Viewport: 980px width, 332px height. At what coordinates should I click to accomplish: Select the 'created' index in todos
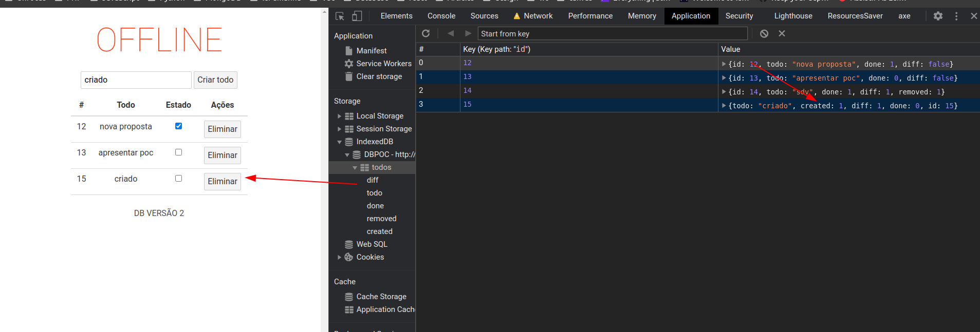pos(379,231)
